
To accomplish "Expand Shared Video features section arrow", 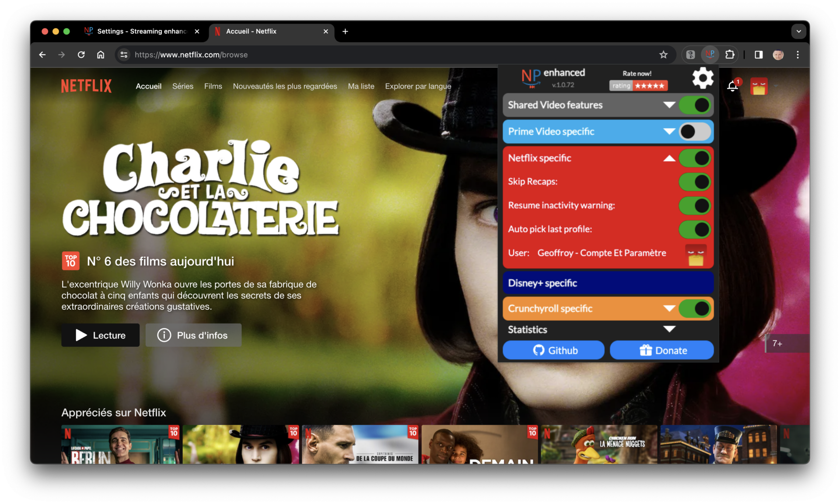I will [x=669, y=105].
